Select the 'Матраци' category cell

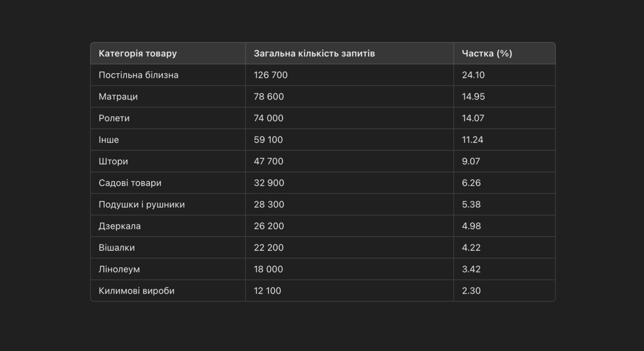(x=168, y=97)
